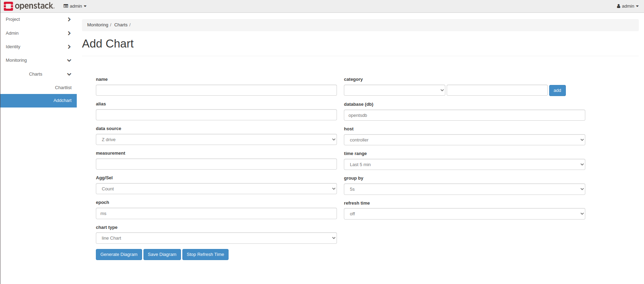Open the data source dropdown
The height and width of the screenshot is (284, 644).
(x=216, y=140)
